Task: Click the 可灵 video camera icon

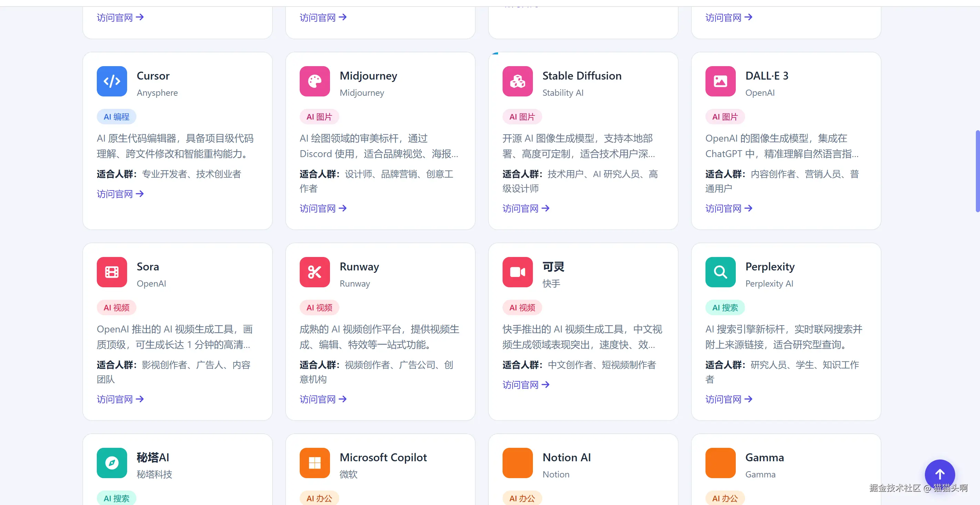Action: point(517,272)
